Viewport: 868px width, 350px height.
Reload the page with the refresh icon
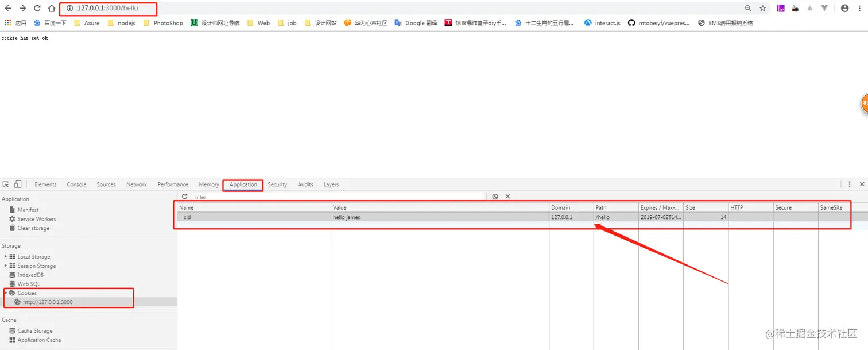click(x=37, y=9)
